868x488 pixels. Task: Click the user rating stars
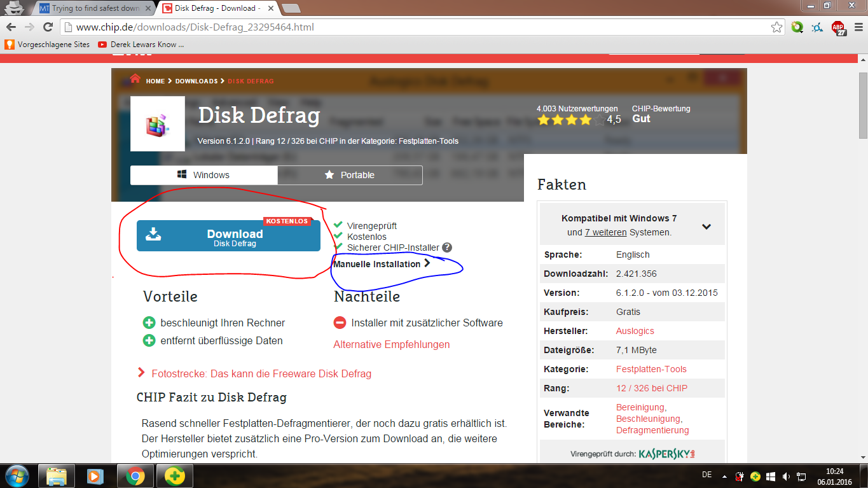point(570,120)
